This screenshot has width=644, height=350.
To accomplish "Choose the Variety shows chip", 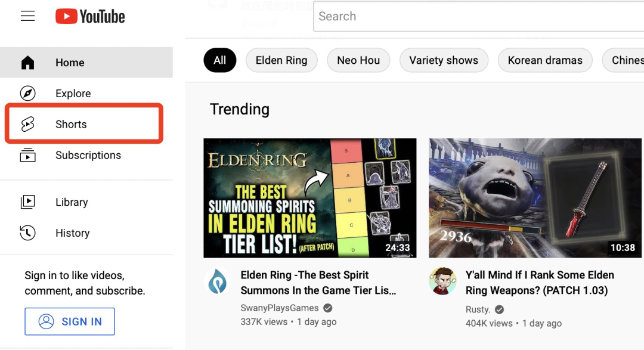I will click(444, 60).
